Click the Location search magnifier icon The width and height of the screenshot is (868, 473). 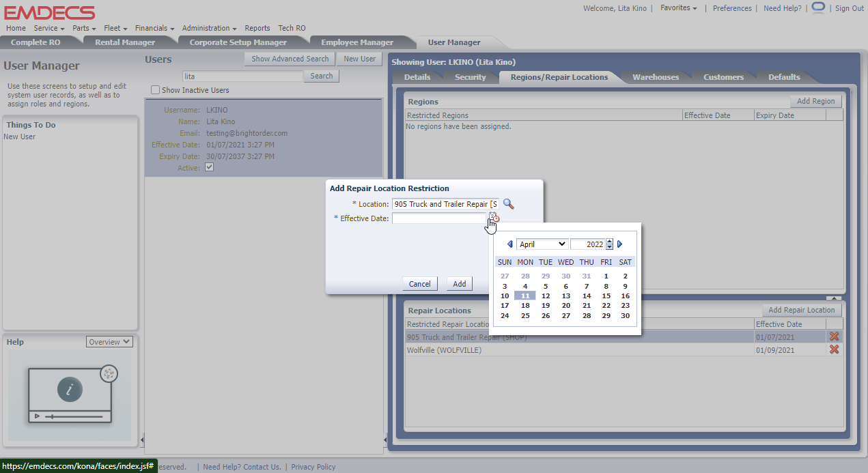pos(508,204)
